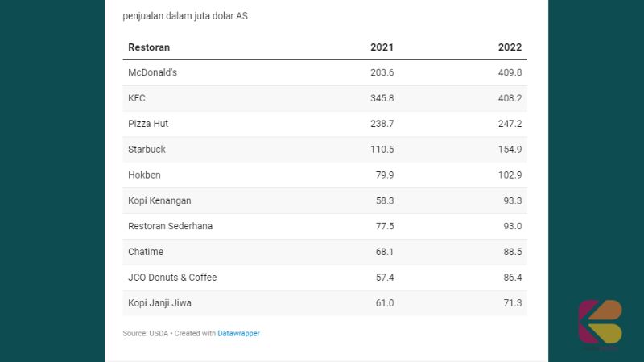Viewport: 644px width, 362px height.
Task: Click the Pizza Hut row label
Action: (x=148, y=124)
